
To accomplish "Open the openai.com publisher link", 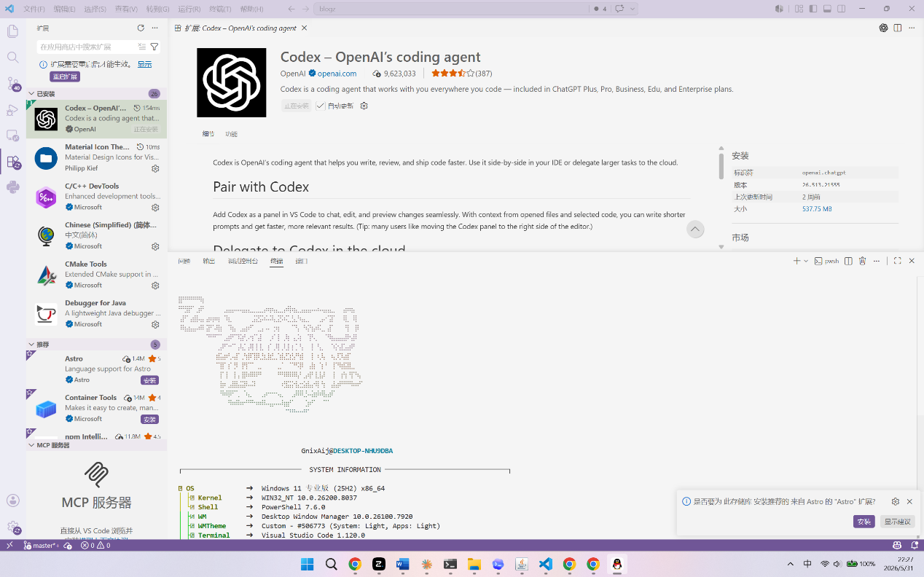I will 337,74.
